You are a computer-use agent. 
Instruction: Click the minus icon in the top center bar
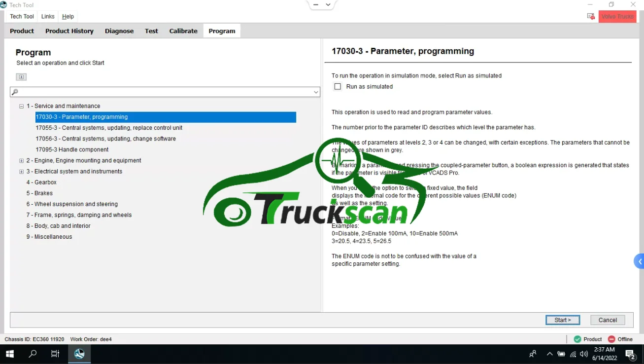click(316, 4)
